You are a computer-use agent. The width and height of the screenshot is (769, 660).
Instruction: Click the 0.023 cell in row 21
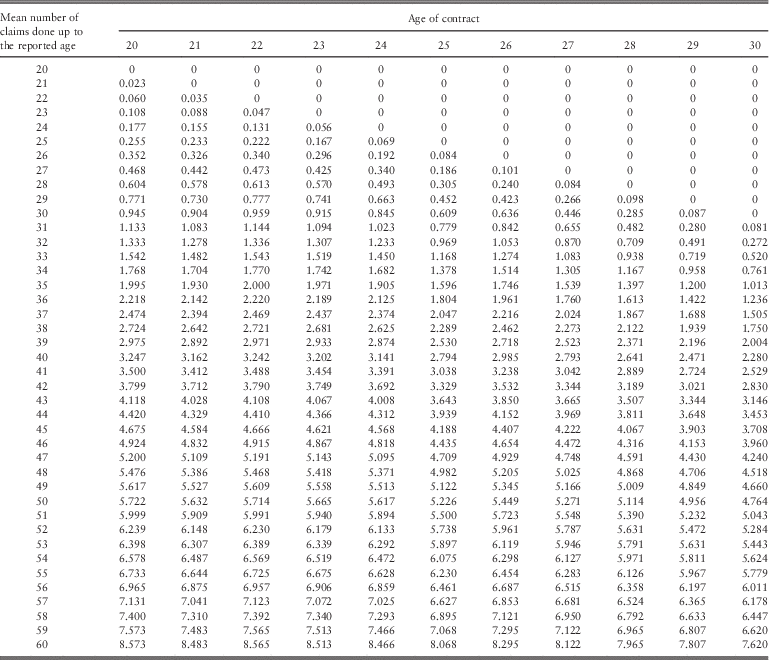coord(132,82)
